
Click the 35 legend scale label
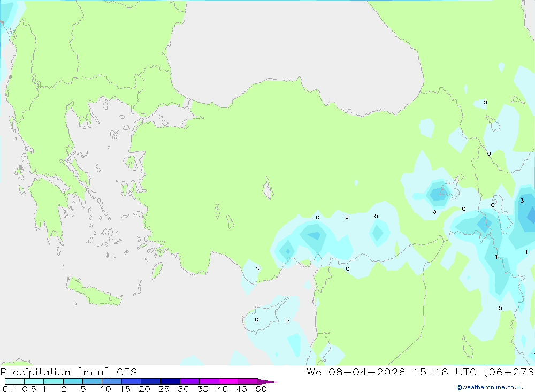click(203, 389)
